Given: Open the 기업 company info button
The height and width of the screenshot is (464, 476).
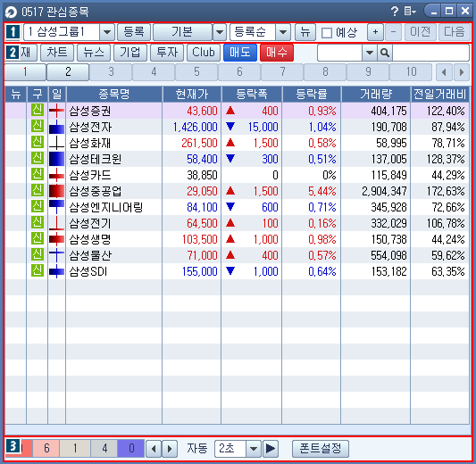Looking at the screenshot, I should (130, 53).
